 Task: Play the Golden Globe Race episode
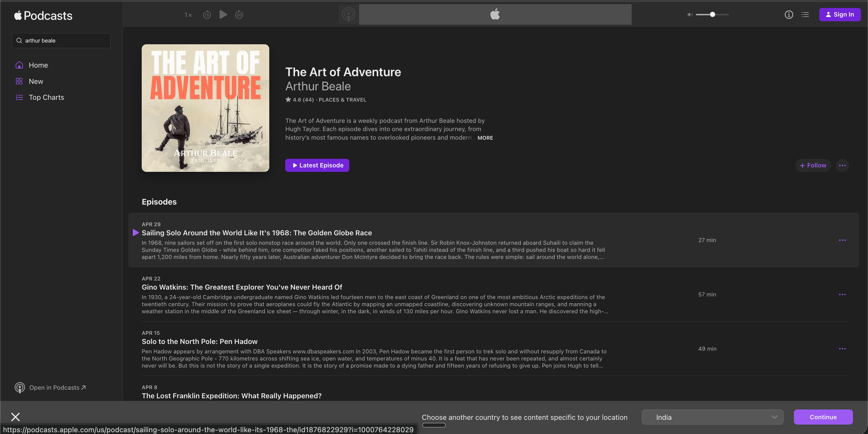pyautogui.click(x=136, y=233)
